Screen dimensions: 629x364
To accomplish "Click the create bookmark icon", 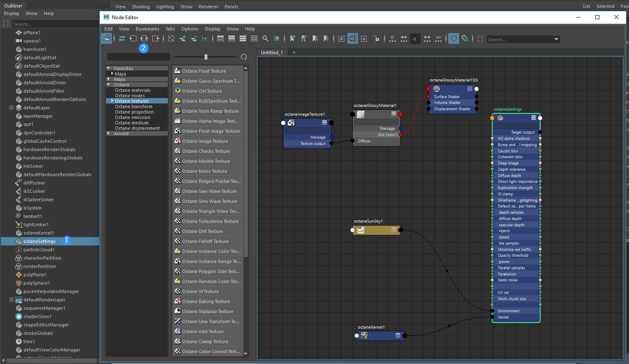I will pos(293,38).
